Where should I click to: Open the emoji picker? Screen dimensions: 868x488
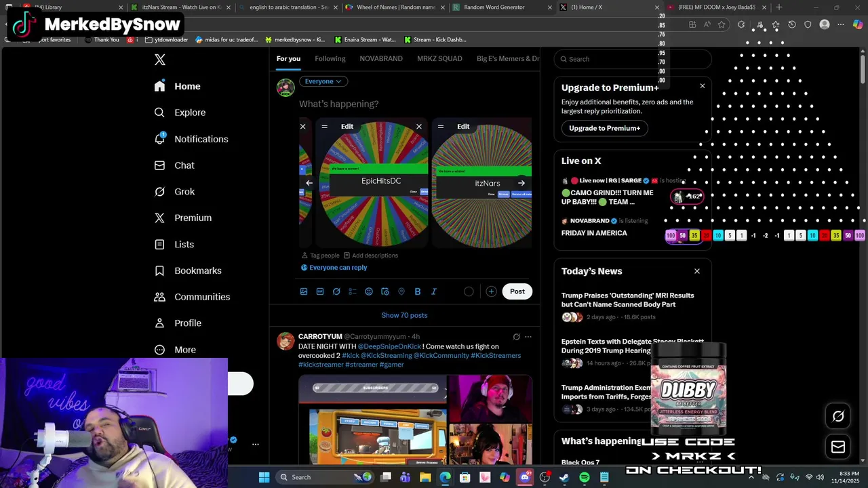pos(369,291)
